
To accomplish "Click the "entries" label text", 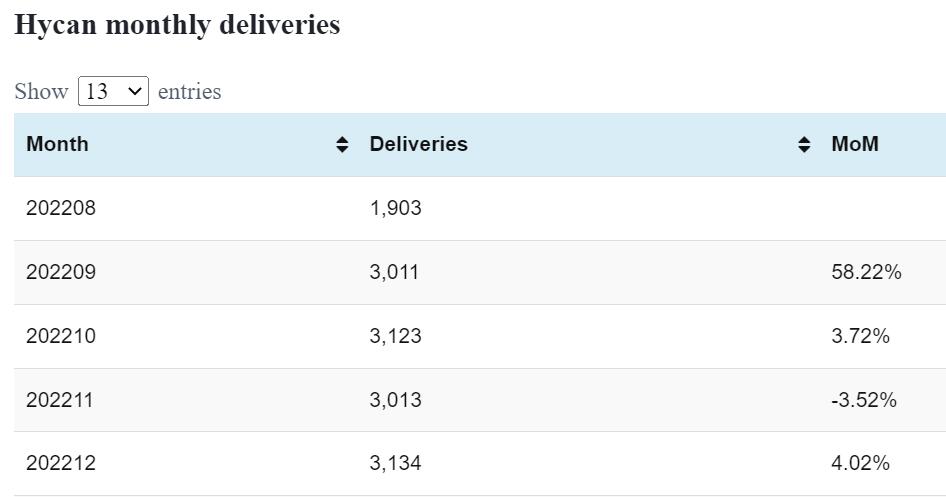I will [189, 91].
